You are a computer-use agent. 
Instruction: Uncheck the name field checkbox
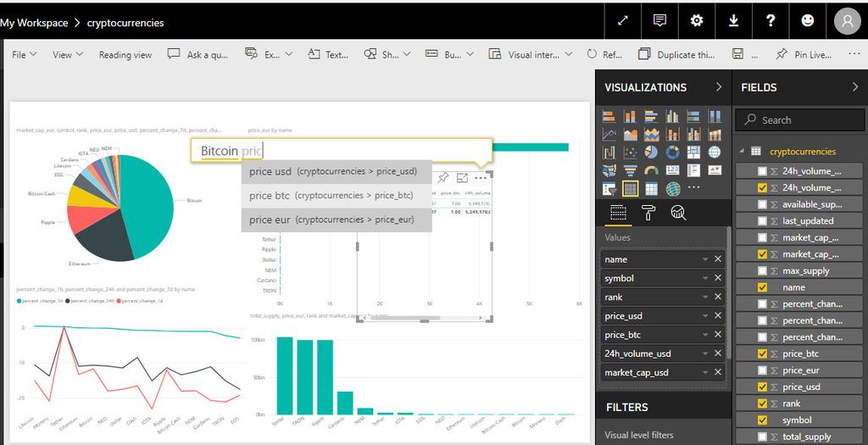coord(762,287)
